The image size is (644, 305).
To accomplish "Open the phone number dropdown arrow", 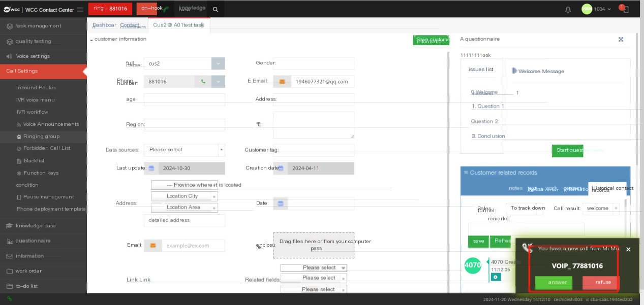I will pyautogui.click(x=218, y=81).
